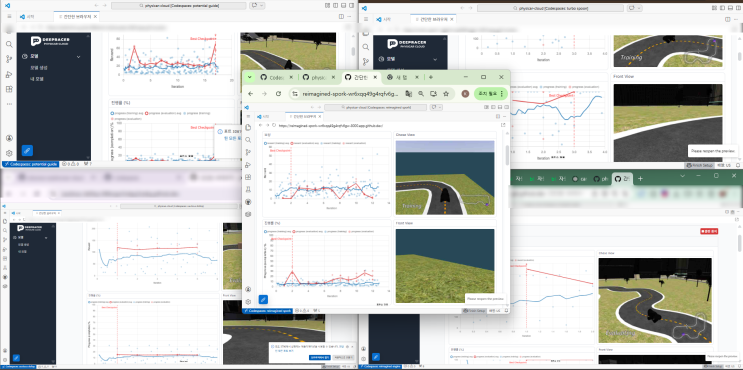The width and height of the screenshot is (743, 370).
Task: Switch to '새 탭' tab in center Chrome window
Action: point(403,77)
